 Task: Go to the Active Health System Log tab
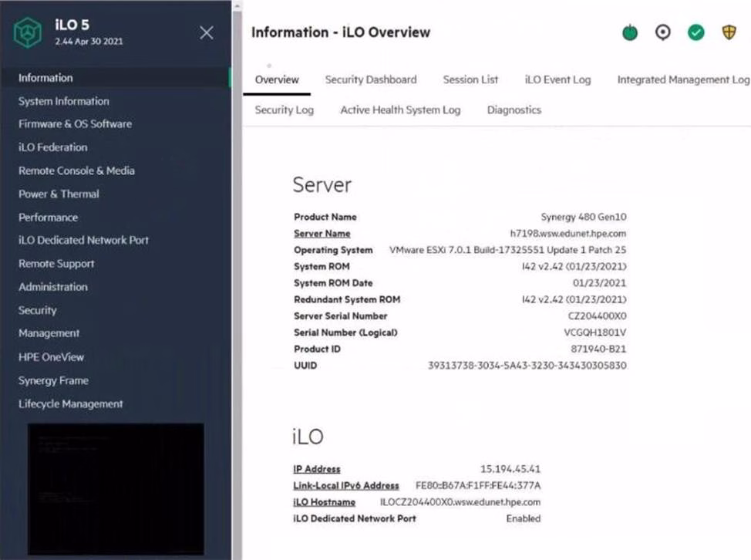click(400, 110)
